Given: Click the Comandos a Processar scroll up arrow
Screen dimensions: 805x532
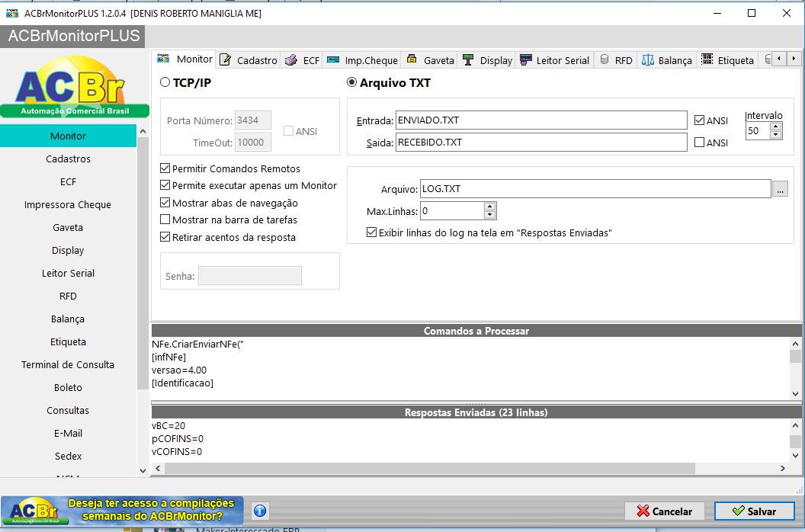Looking at the screenshot, I should (795, 344).
